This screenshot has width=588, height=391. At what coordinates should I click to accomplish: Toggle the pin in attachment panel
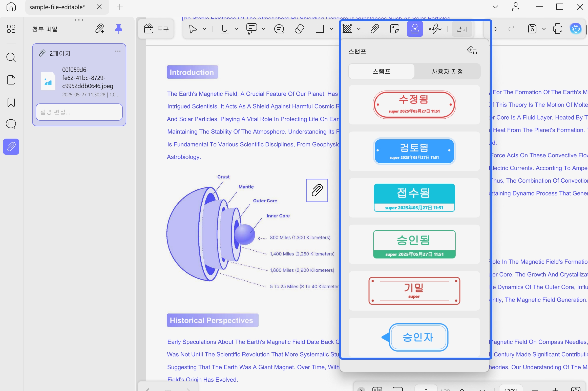(x=118, y=29)
